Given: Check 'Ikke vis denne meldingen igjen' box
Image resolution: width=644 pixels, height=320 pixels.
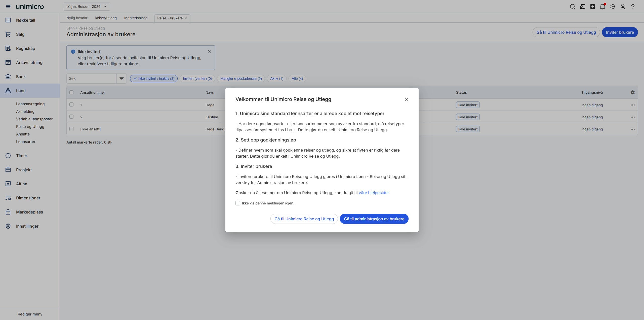Looking at the screenshot, I should point(238,203).
